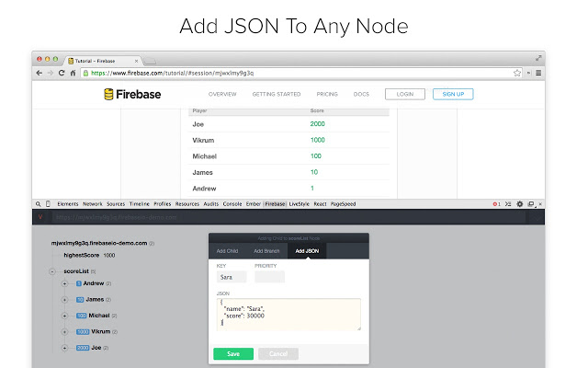This screenshot has height=368, width=588.
Task: Close the Tutorial - Firebase browser tab
Action: pyautogui.click(x=136, y=61)
